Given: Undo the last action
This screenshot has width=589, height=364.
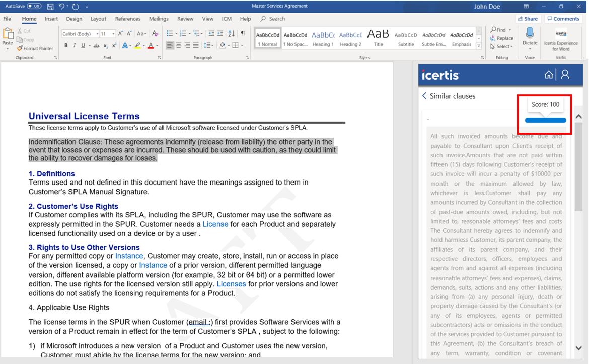Looking at the screenshot, I should click(x=61, y=7).
